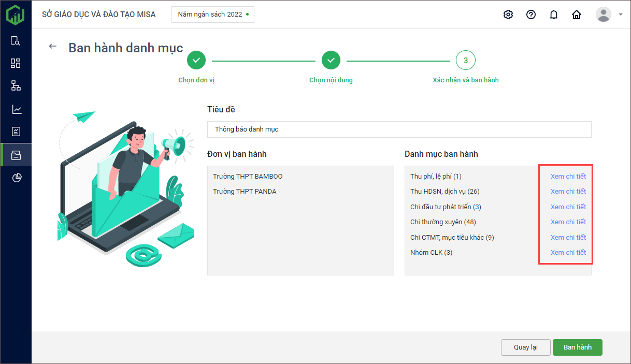
Task: Open Xem chi tiết for Chi thường xuyên
Action: 568,222
